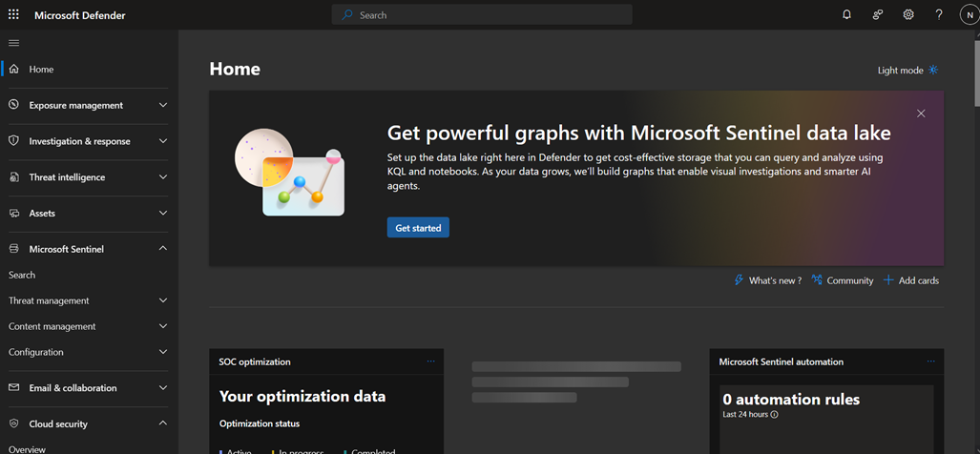Click the Get started button

click(x=418, y=228)
